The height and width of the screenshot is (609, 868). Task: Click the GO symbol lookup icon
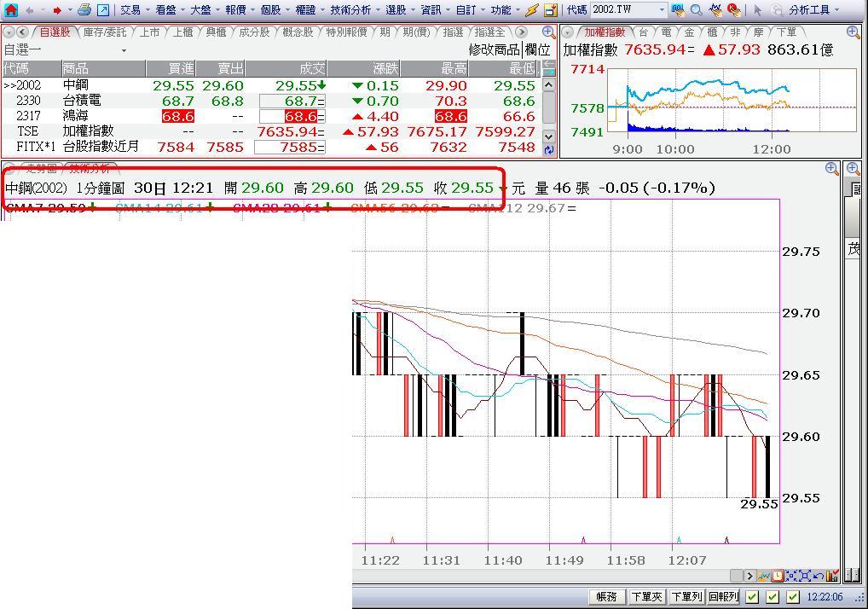click(x=678, y=9)
